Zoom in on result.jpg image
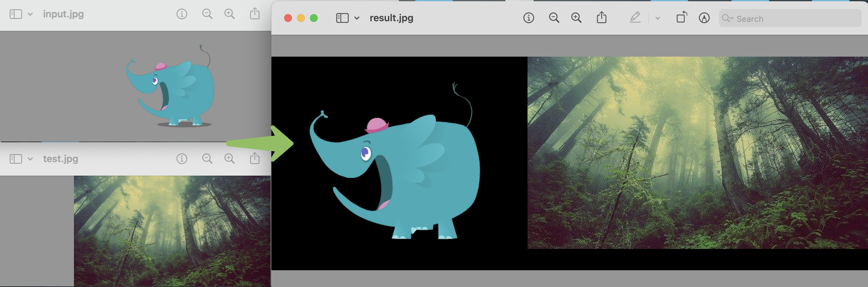868x287 pixels. [x=576, y=18]
